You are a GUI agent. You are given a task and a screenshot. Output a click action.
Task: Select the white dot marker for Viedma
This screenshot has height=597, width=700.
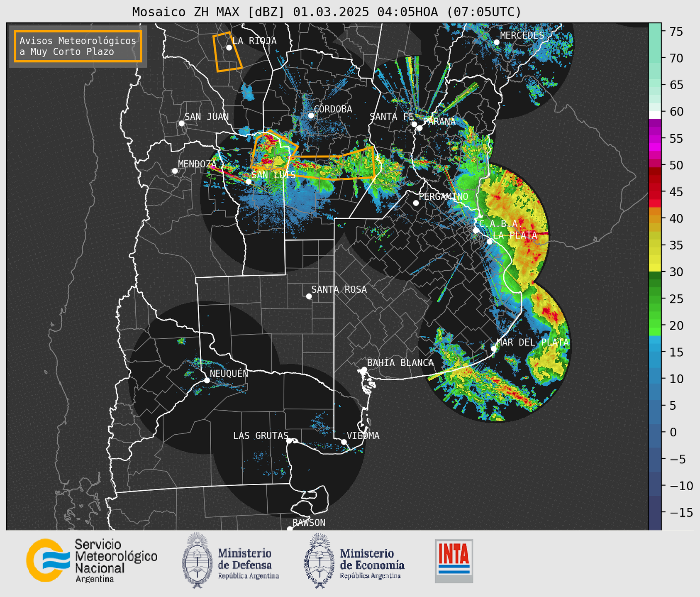coord(344,442)
